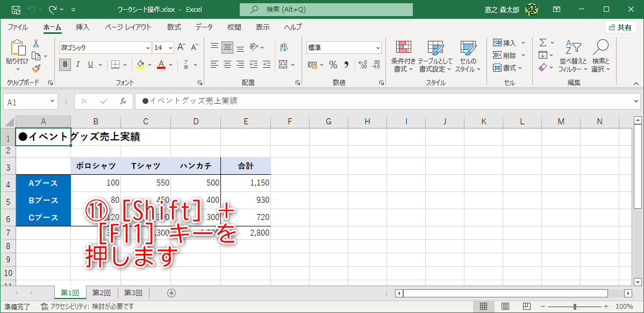Image resolution: width=644 pixels, height=313 pixels.
Task: Click the Increase Decimal icon
Action: pos(363,65)
